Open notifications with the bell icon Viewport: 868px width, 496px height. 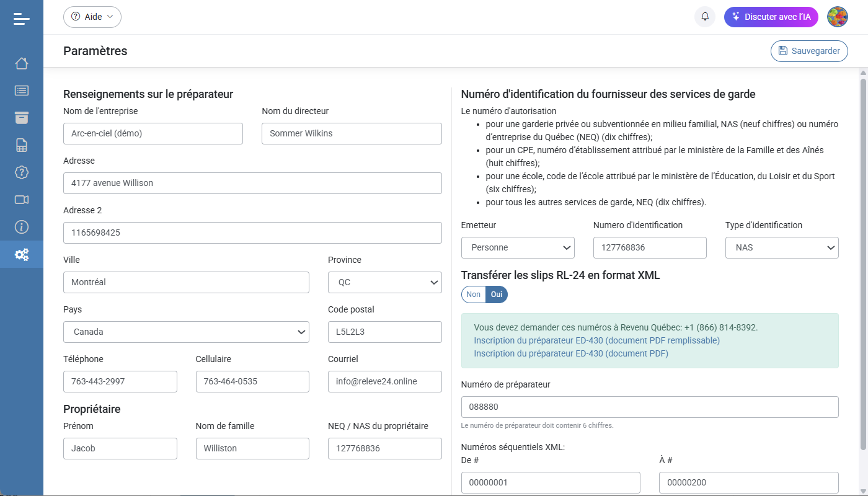click(705, 17)
